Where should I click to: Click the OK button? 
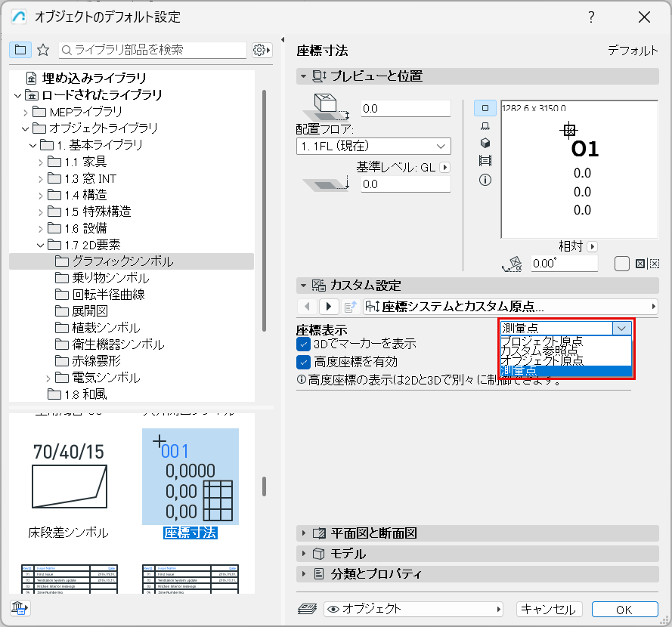(x=624, y=610)
